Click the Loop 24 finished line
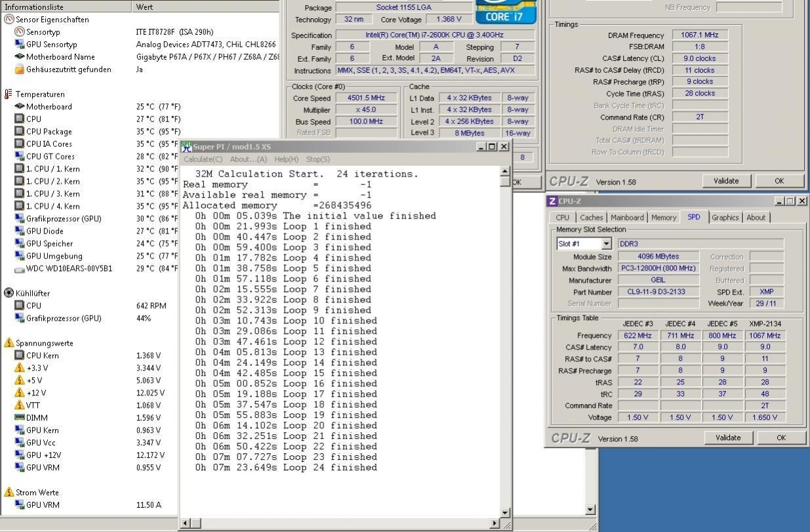810x532 pixels. point(286,468)
